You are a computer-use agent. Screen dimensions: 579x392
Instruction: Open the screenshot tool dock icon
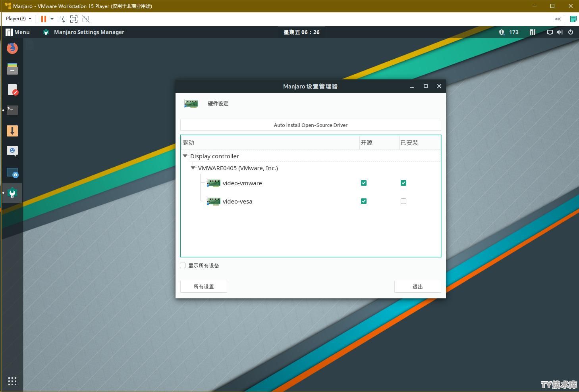pos(12,173)
